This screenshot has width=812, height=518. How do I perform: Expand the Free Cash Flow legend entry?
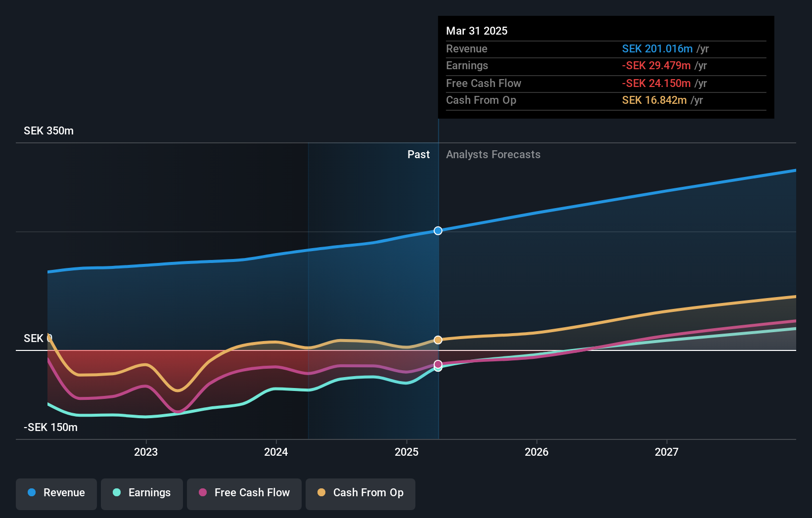(244, 493)
